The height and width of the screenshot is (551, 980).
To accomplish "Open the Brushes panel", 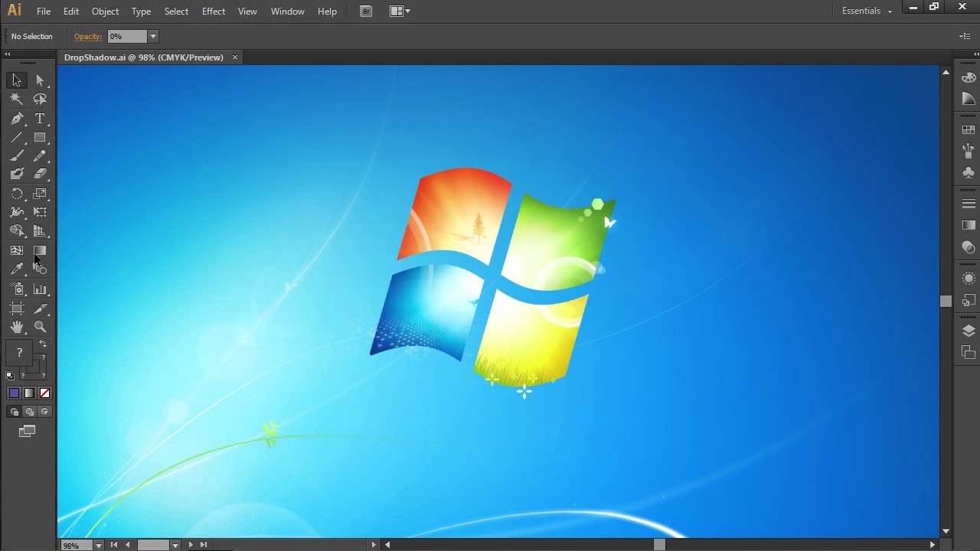I will 969,151.
